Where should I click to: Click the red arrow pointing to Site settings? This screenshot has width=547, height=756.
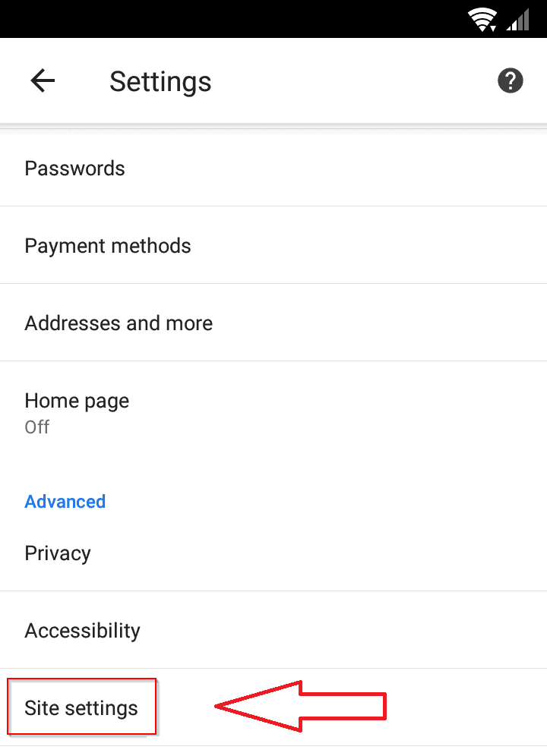[x=300, y=707]
